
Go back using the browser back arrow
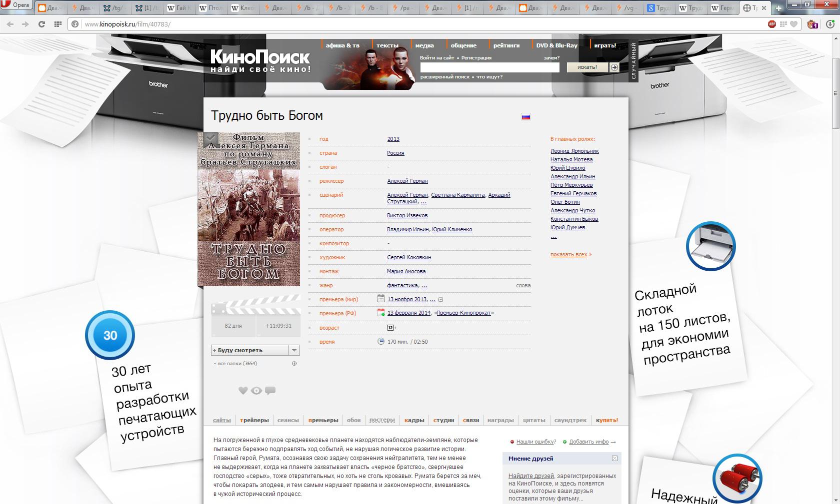[11, 24]
